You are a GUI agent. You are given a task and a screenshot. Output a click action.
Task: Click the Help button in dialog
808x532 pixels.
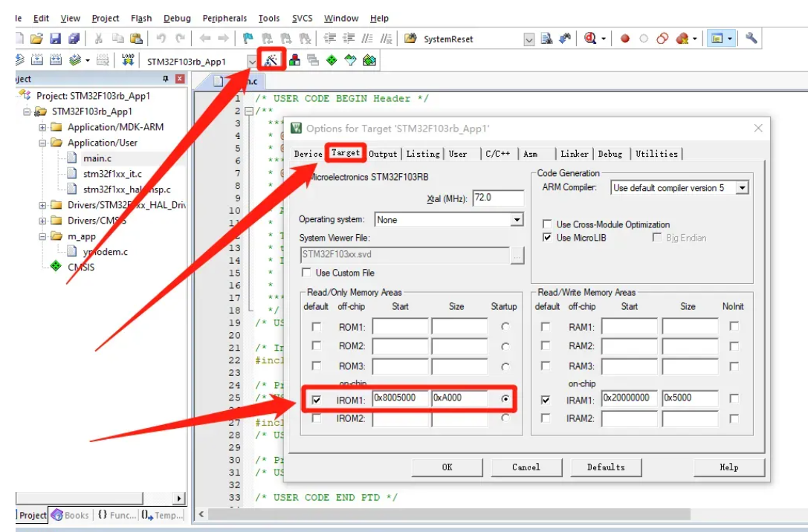click(729, 467)
